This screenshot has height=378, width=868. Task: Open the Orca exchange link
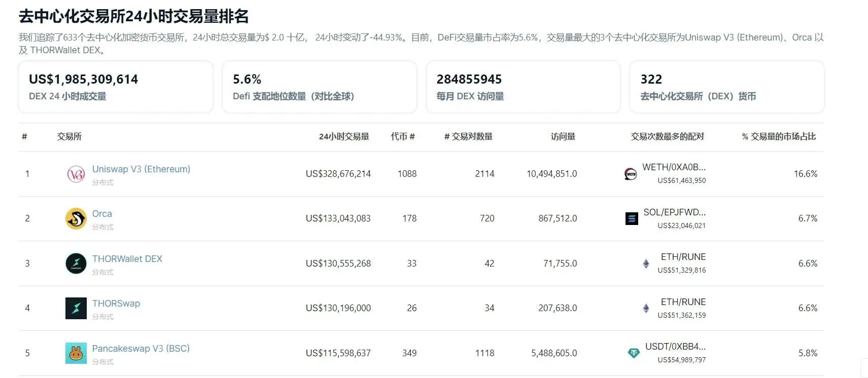pos(102,214)
